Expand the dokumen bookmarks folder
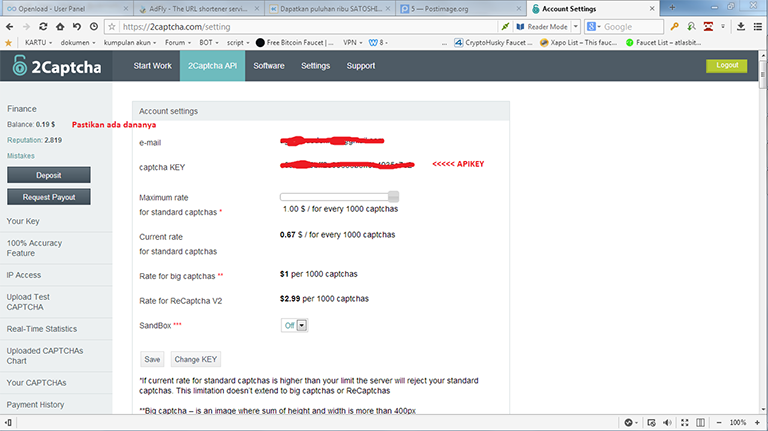The height and width of the screenshot is (431, 768). [78, 43]
